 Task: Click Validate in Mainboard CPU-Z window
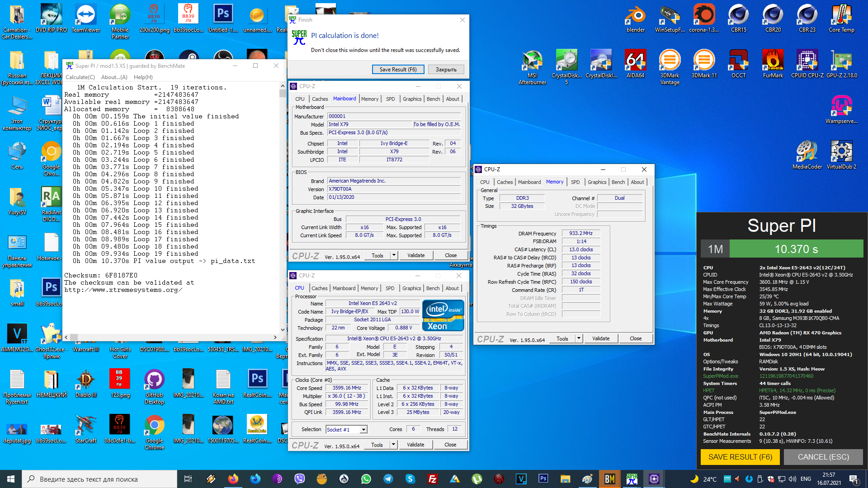pos(416,255)
